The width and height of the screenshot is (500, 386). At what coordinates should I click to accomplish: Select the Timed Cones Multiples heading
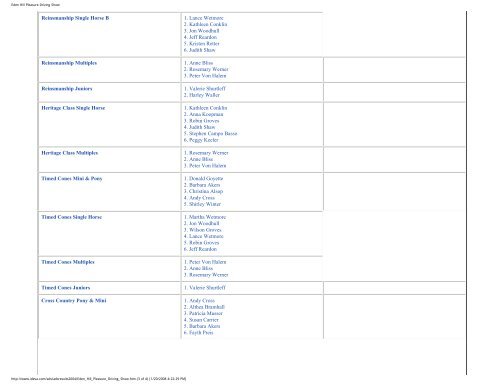point(68,262)
